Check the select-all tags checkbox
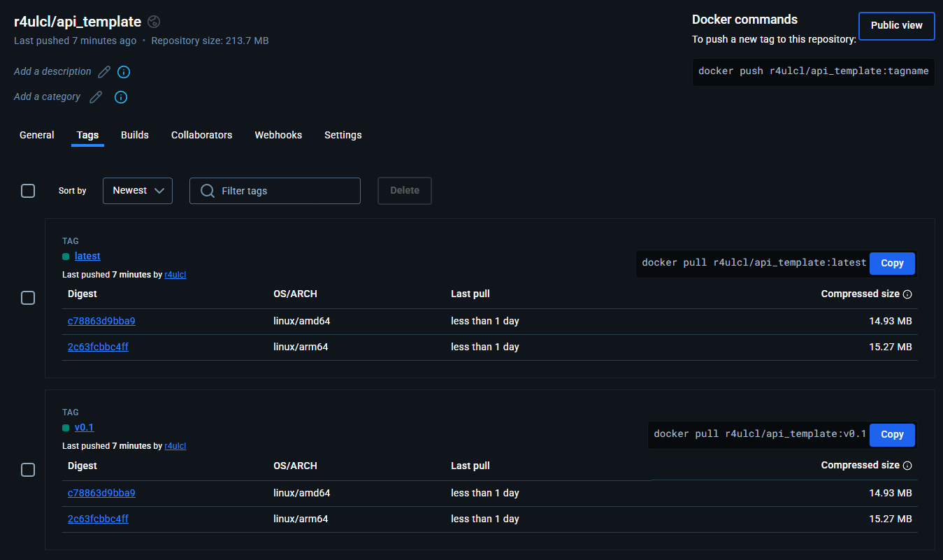The image size is (943, 560). point(28,190)
